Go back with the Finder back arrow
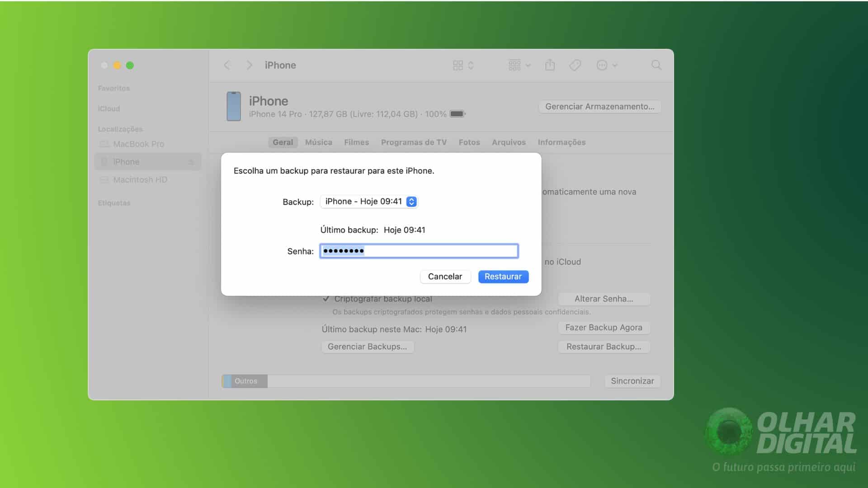Screen dimensions: 868x488 pos(227,65)
